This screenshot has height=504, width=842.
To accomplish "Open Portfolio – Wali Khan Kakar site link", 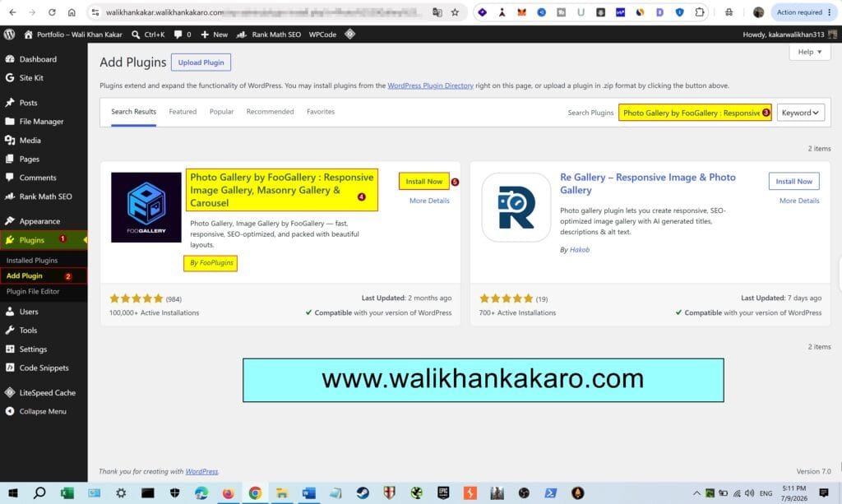I will click(73, 35).
